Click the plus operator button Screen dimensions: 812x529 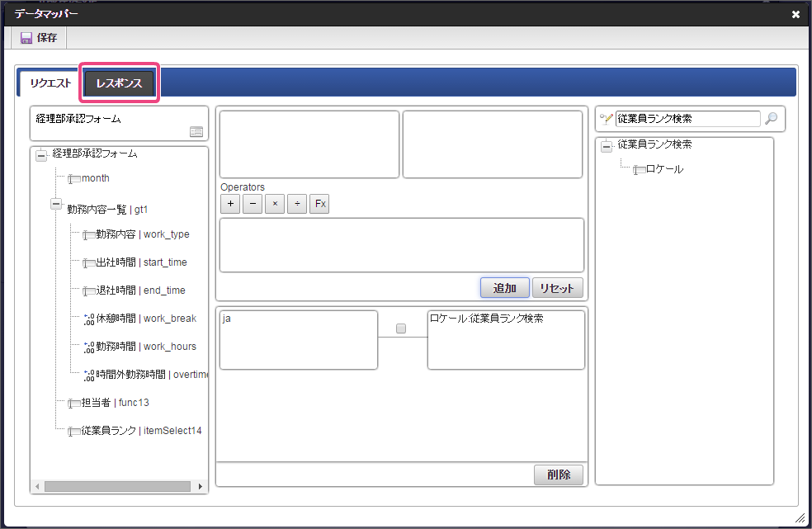coord(230,204)
